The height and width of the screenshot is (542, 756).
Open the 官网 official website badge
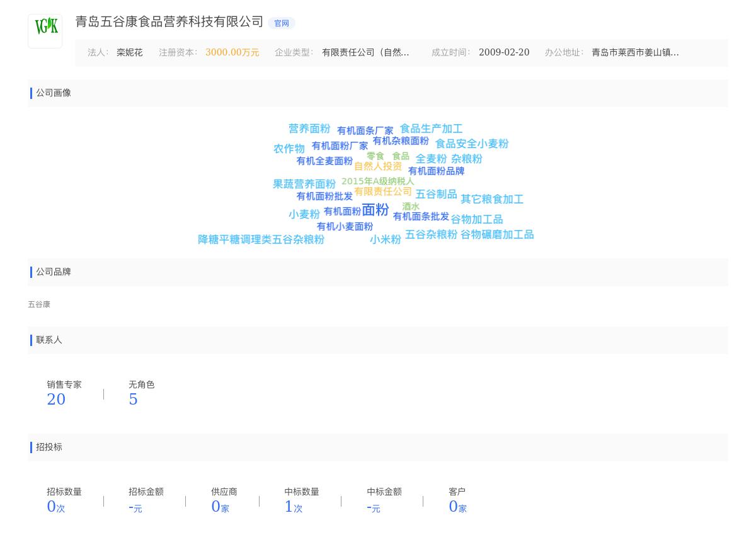[282, 23]
